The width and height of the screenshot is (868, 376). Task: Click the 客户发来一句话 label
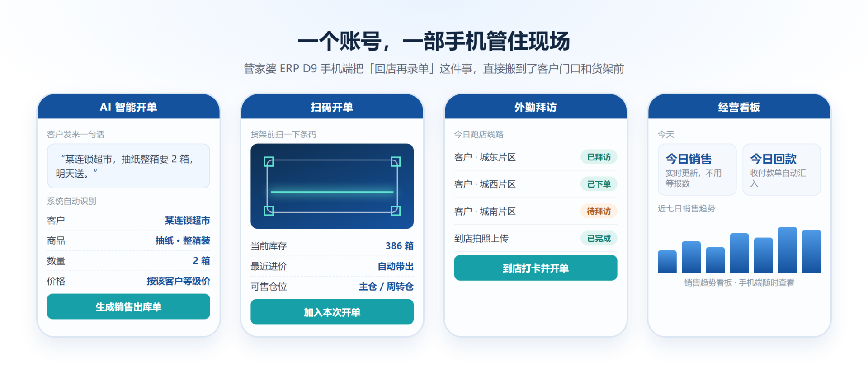click(x=75, y=134)
